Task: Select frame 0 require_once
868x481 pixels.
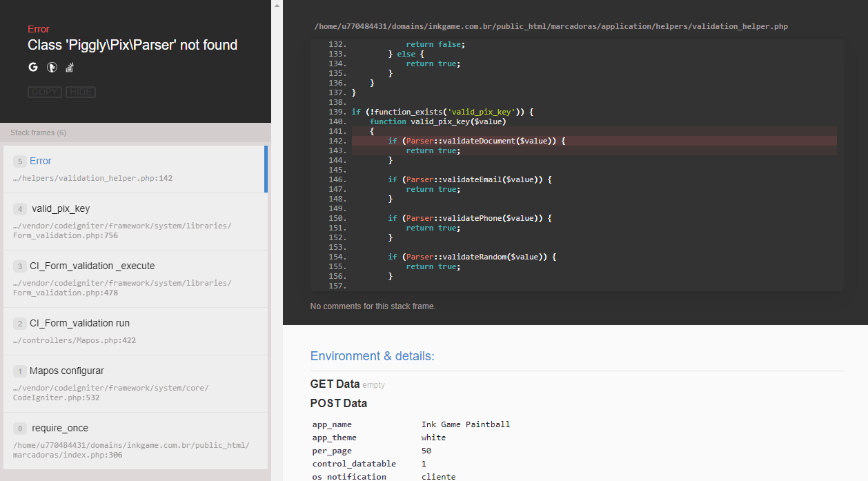Action: tap(135, 441)
